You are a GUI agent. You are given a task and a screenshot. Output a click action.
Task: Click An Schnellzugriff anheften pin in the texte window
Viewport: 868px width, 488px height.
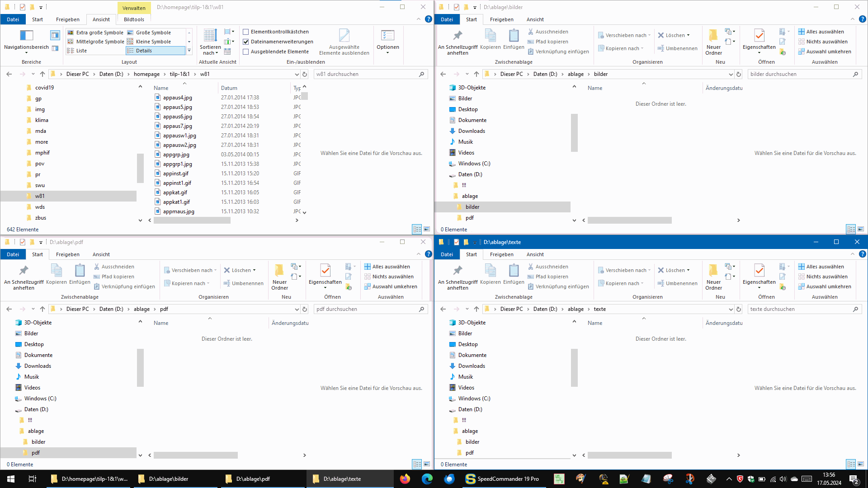458,271
